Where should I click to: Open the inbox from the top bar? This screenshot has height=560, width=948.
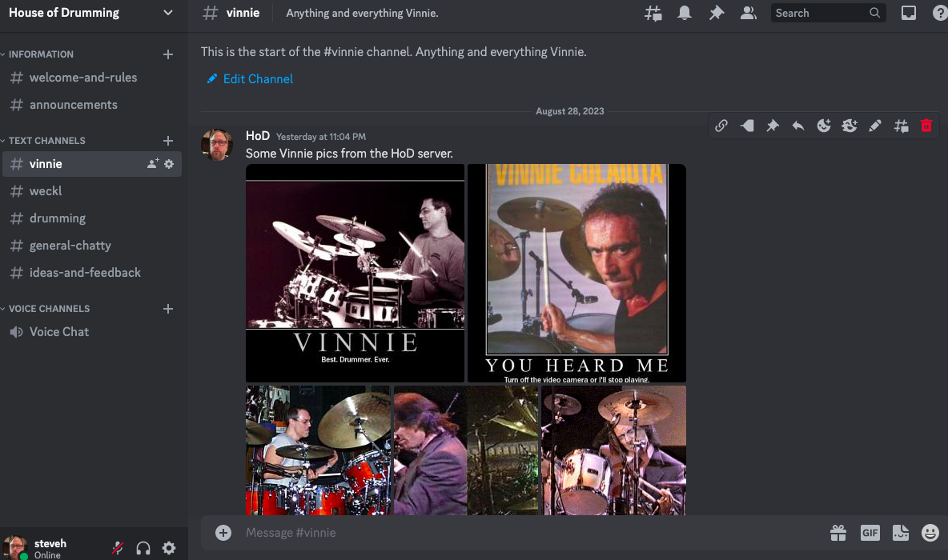(909, 13)
